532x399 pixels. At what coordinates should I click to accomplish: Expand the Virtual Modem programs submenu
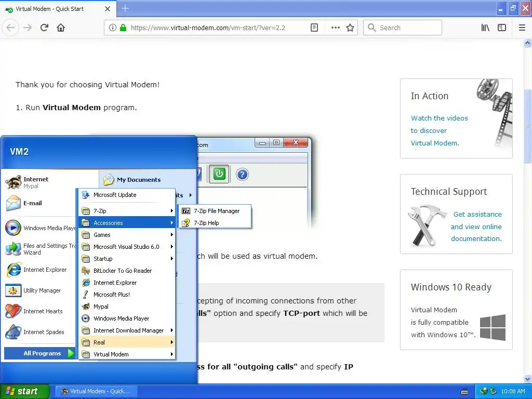coord(127,354)
